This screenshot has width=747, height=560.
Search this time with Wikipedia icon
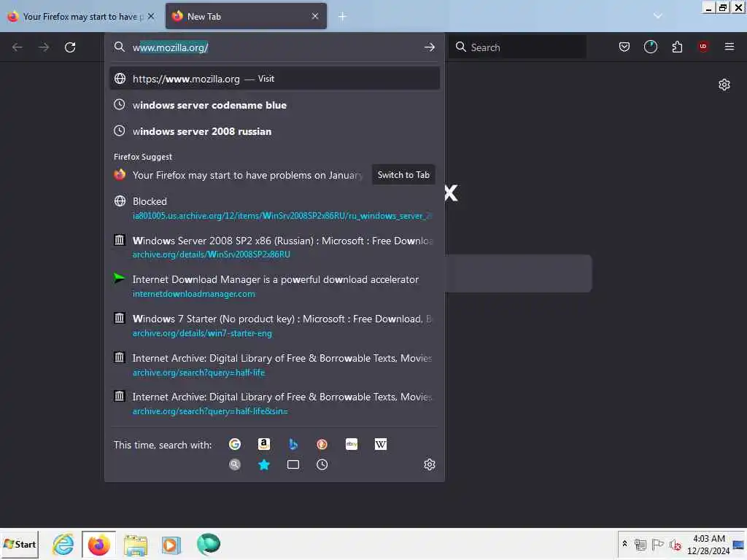pos(381,444)
